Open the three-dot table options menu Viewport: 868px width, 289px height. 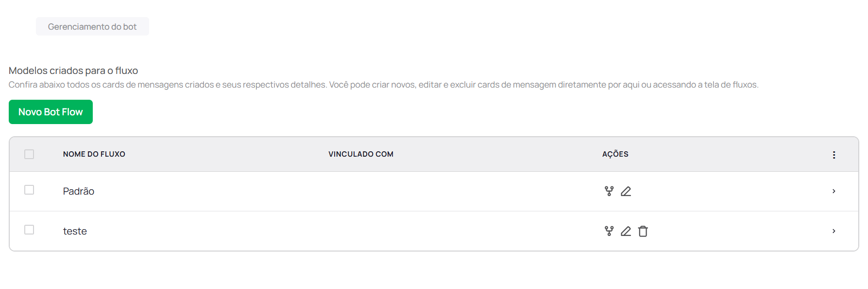[x=834, y=155]
